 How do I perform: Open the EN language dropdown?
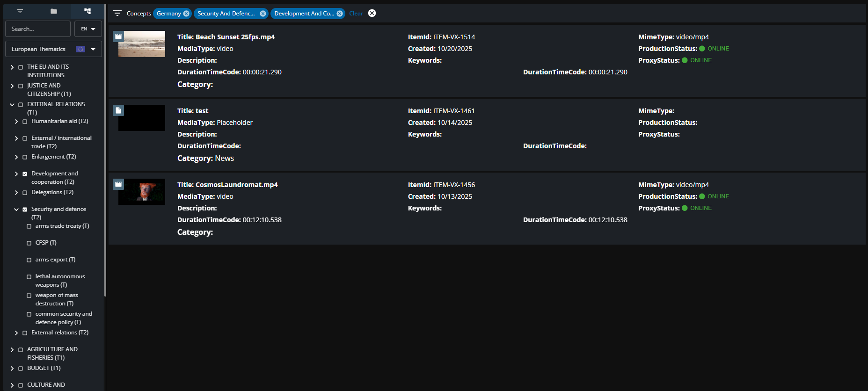click(x=88, y=29)
